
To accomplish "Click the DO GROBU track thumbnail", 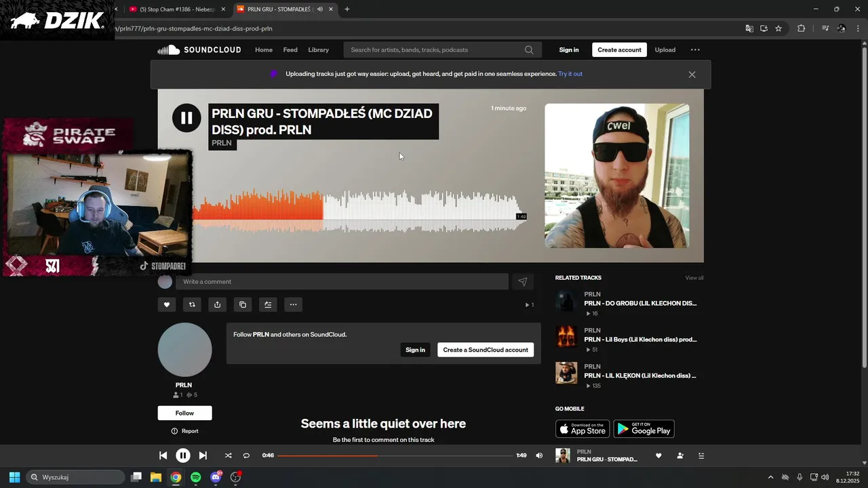I will click(566, 301).
